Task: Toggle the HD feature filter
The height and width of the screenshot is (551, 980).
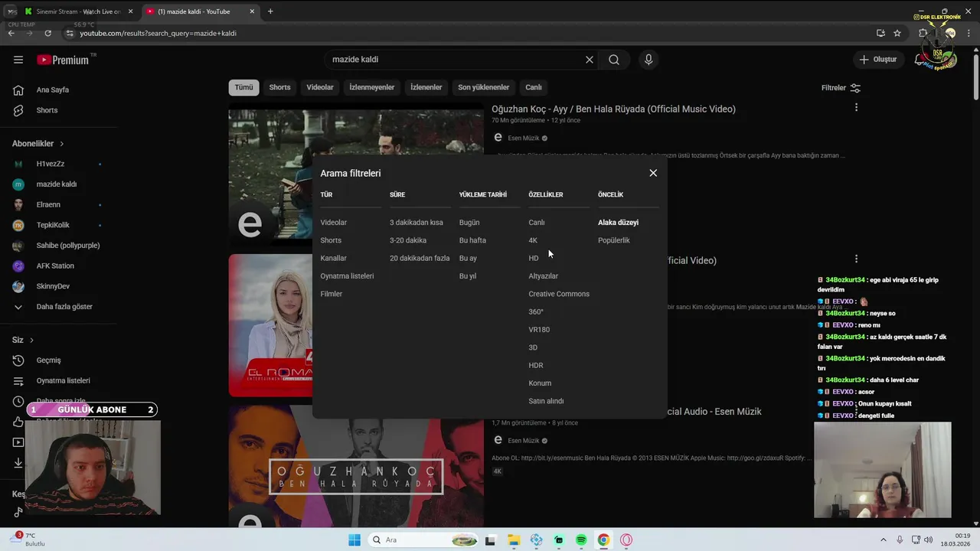Action: (534, 259)
